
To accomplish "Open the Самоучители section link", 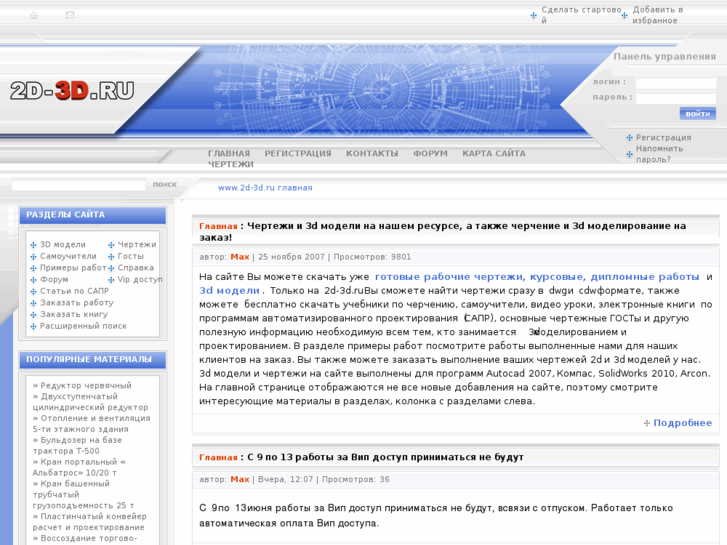I will [68, 256].
